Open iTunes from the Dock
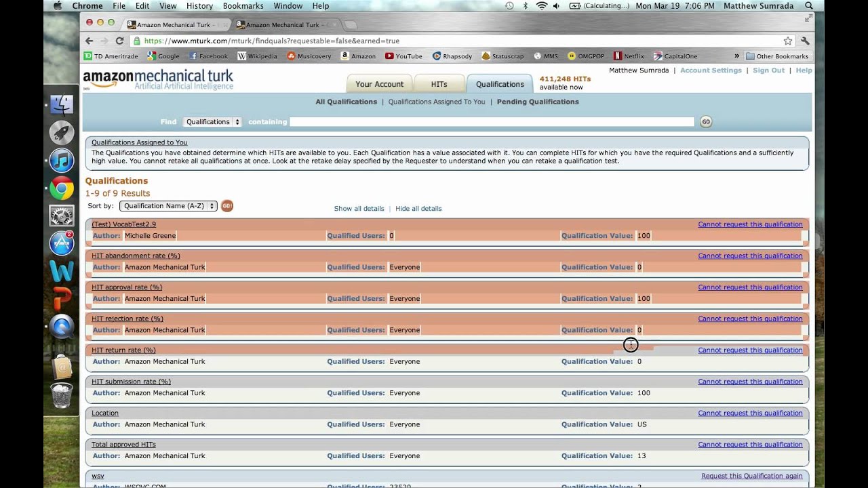The height and width of the screenshot is (488, 868). point(62,161)
